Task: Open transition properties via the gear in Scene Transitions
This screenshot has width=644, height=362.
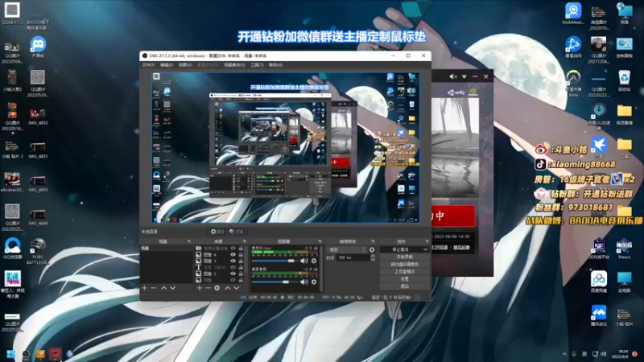Action: 372,249
